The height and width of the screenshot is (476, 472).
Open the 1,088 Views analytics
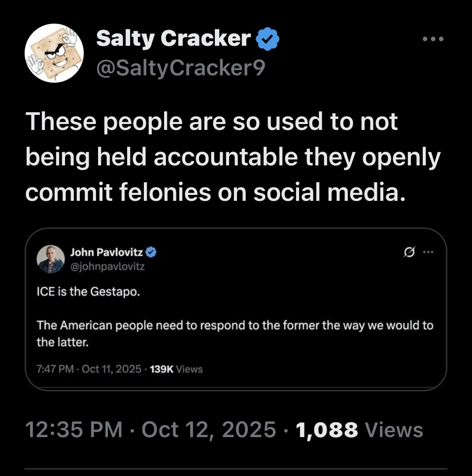coord(359,429)
